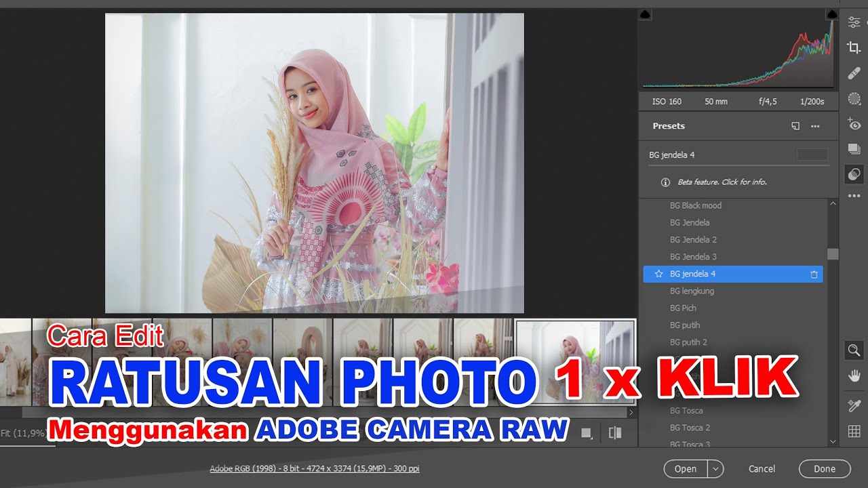Select the Healing bandage tool
This screenshot has width=868, height=488.
click(x=854, y=73)
